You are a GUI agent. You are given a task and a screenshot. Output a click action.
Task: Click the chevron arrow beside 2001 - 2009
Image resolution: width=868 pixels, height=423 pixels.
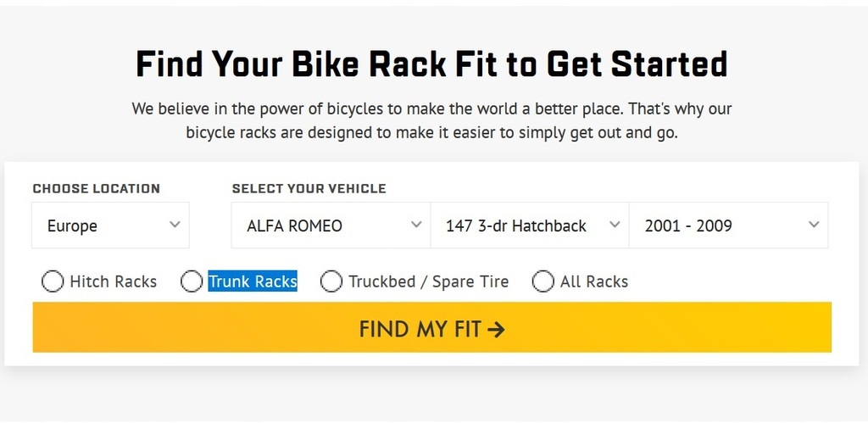[x=814, y=225]
